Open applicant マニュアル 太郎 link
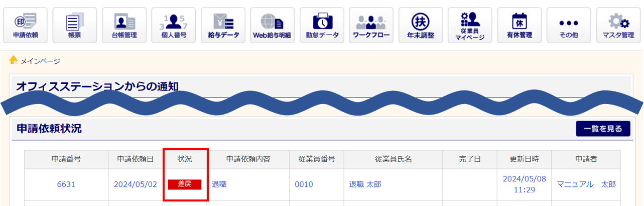 tap(586, 184)
